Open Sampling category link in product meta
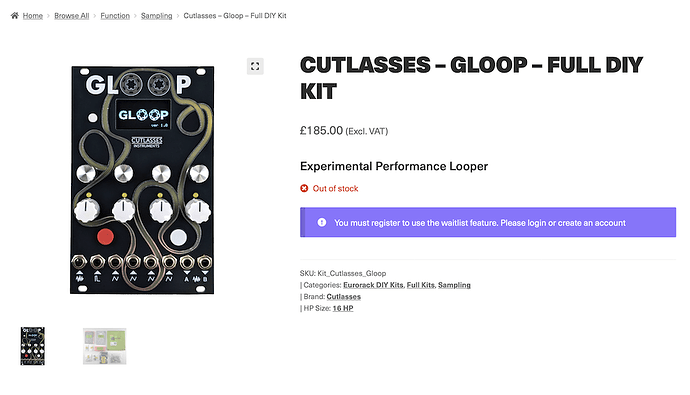This screenshot has width=690, height=395. tap(454, 285)
